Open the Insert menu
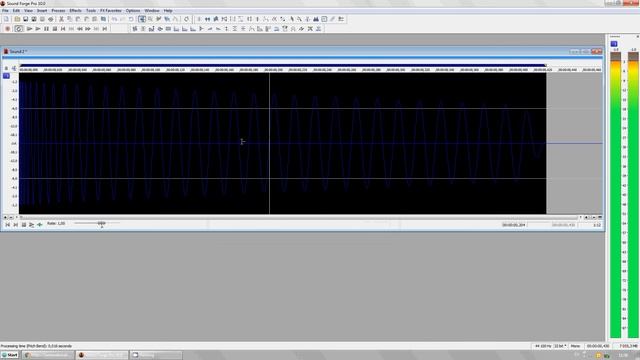 42,11
